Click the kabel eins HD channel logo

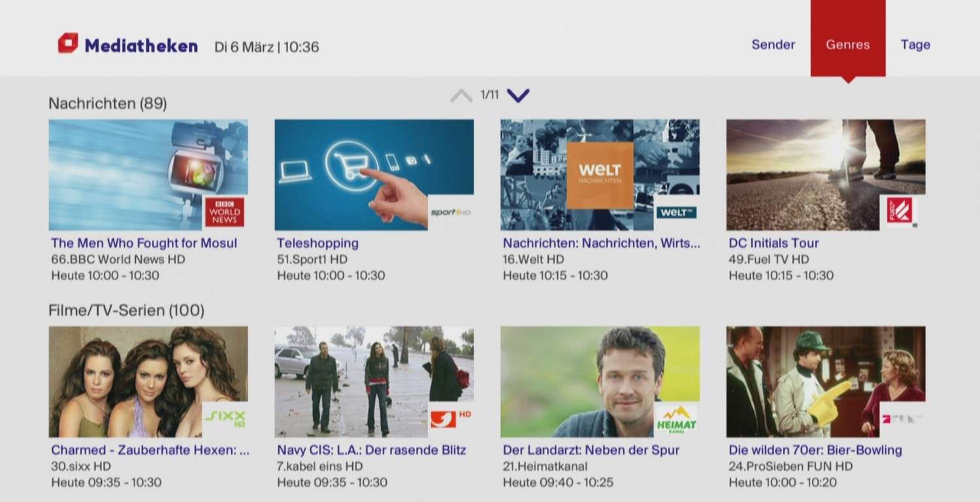[451, 420]
